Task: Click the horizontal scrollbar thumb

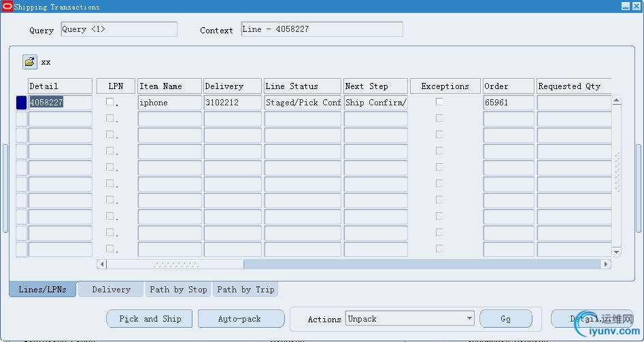Action: coord(175,264)
